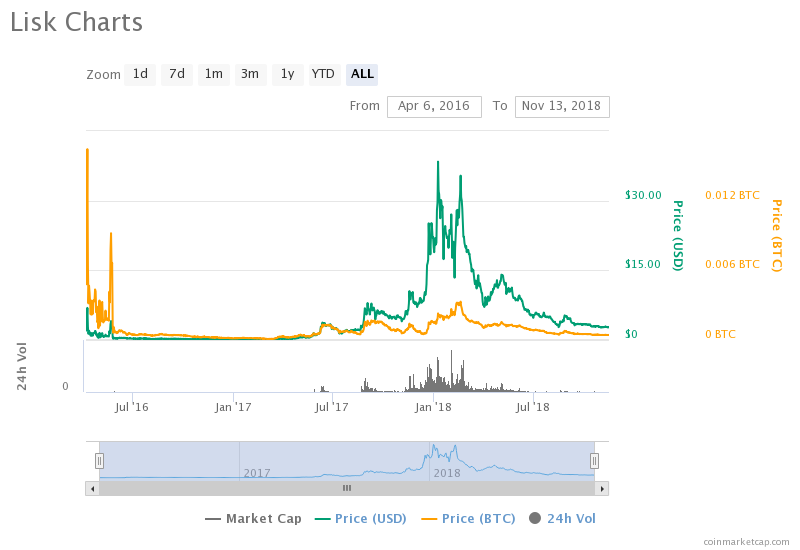Click the Lisk Charts heading
The image size is (800, 550).
77,22
